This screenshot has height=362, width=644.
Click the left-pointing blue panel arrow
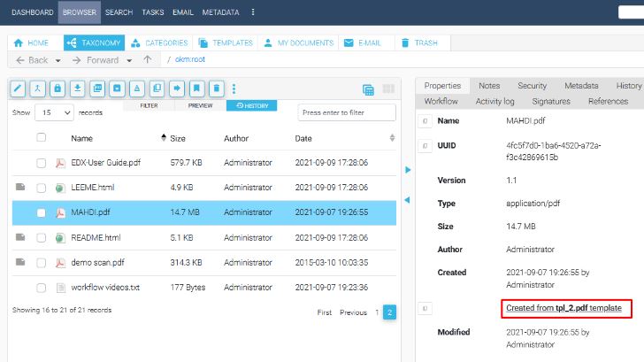(407, 200)
